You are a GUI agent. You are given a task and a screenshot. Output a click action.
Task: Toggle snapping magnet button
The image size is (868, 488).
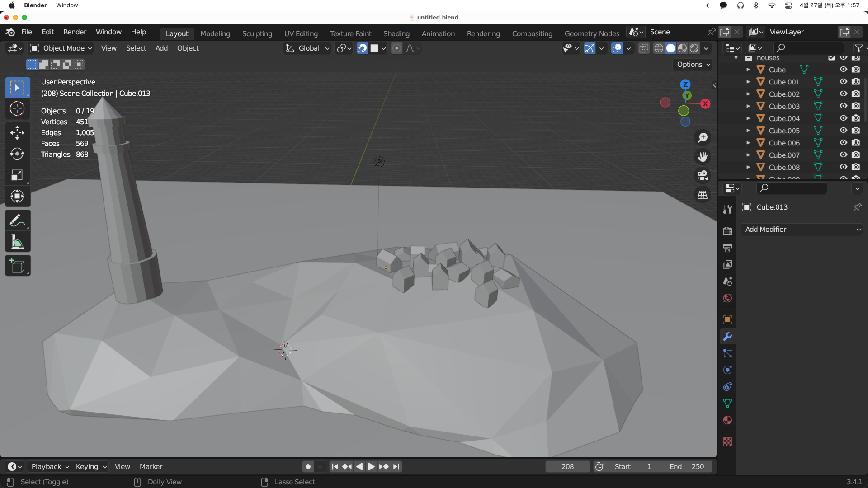pyautogui.click(x=362, y=48)
